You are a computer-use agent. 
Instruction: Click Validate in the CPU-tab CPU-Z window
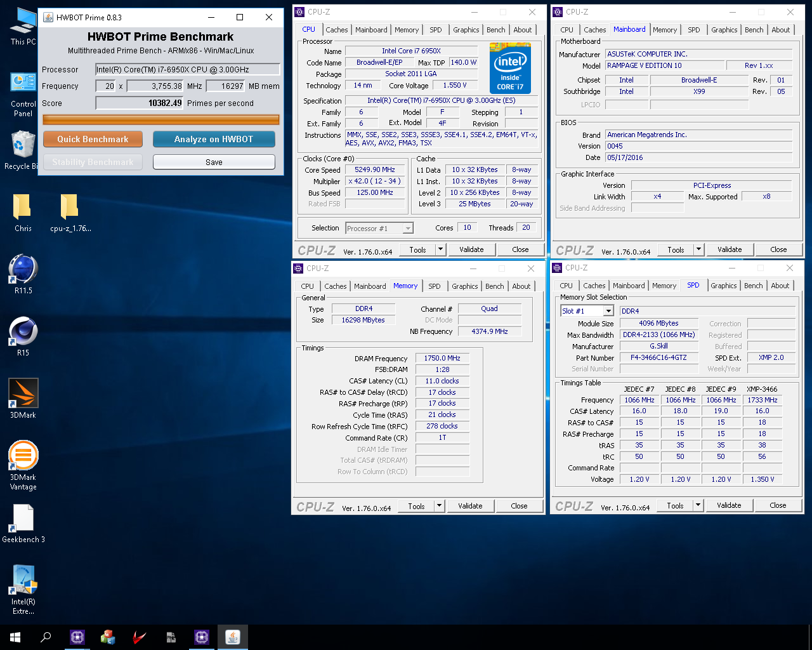tap(471, 249)
